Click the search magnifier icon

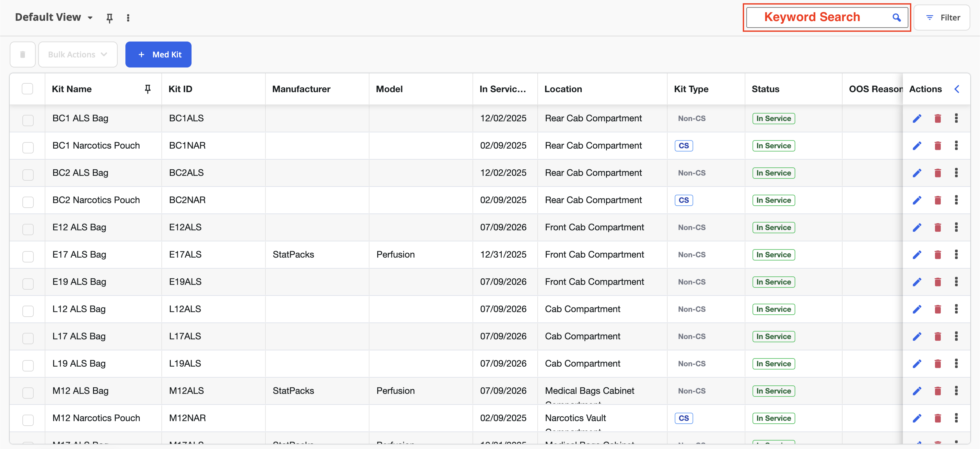(897, 18)
